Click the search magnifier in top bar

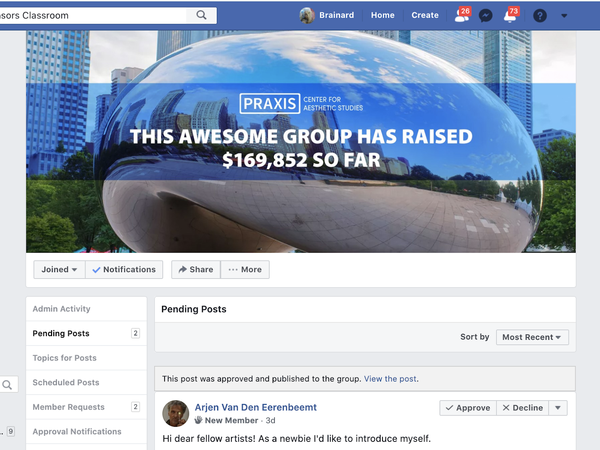pyautogui.click(x=201, y=15)
